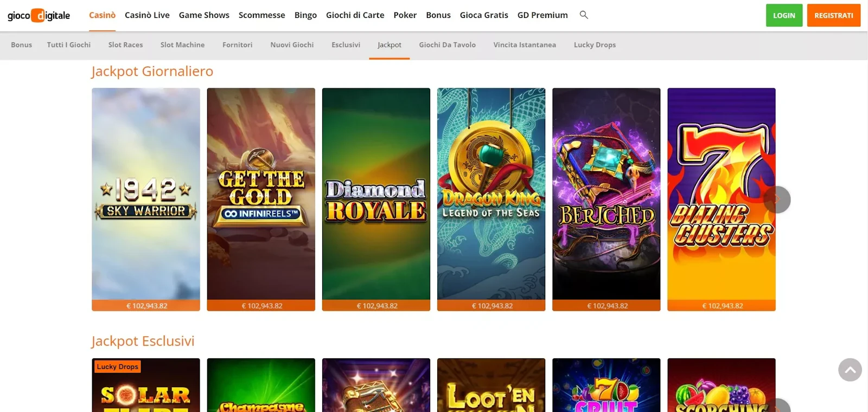Select the Slot Machine tab

182,45
